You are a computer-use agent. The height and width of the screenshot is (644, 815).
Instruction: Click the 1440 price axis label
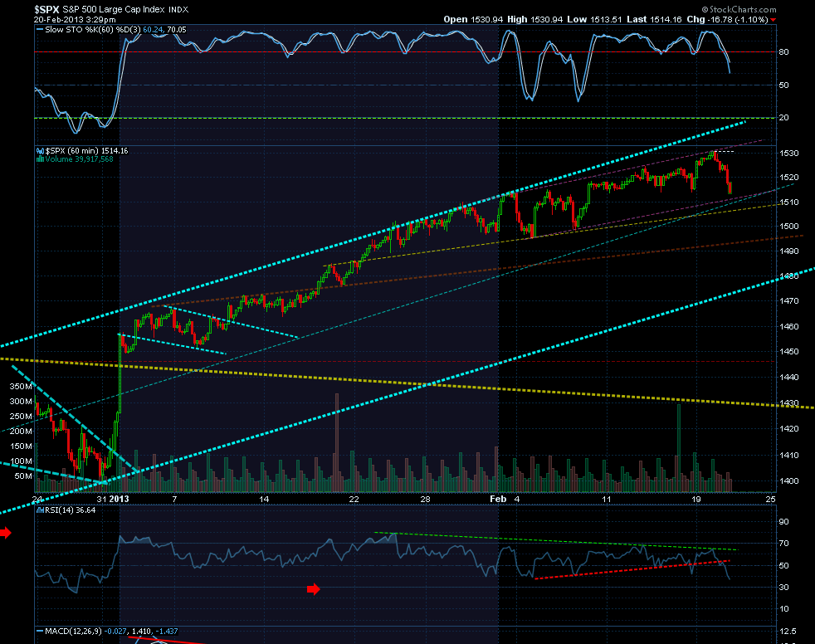pyautogui.click(x=788, y=377)
